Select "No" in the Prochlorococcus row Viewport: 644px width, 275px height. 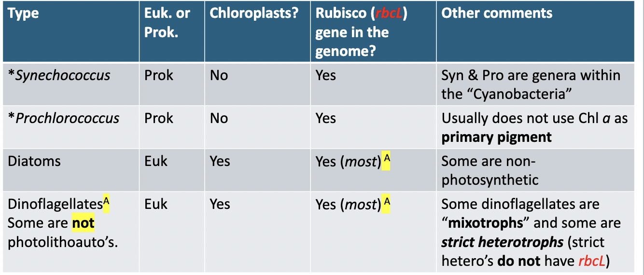coord(219,119)
